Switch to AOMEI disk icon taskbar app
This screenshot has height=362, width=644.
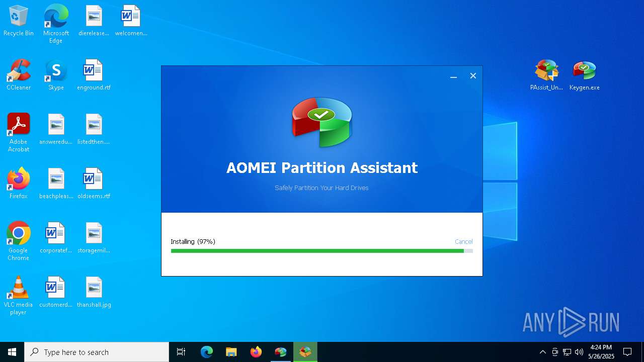click(280, 352)
